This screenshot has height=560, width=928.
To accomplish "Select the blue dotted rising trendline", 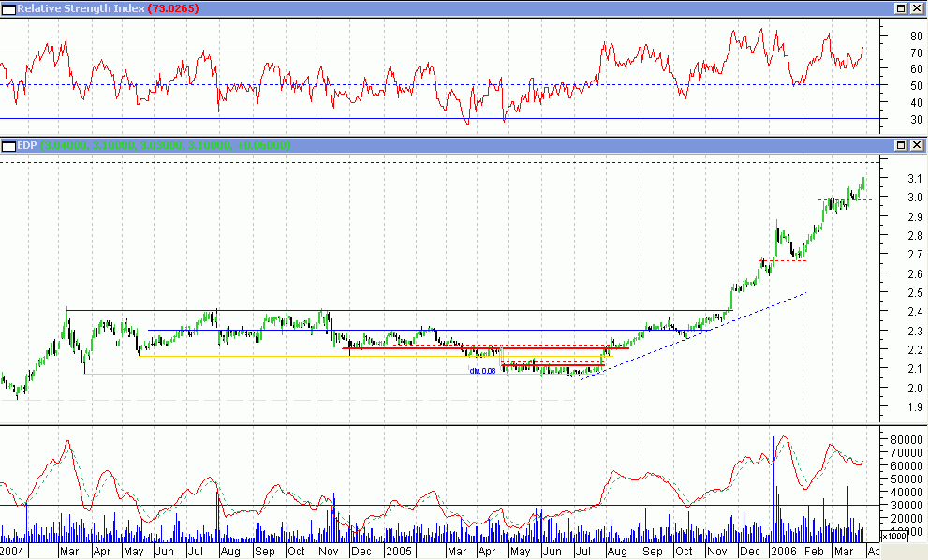I will point(692,337).
